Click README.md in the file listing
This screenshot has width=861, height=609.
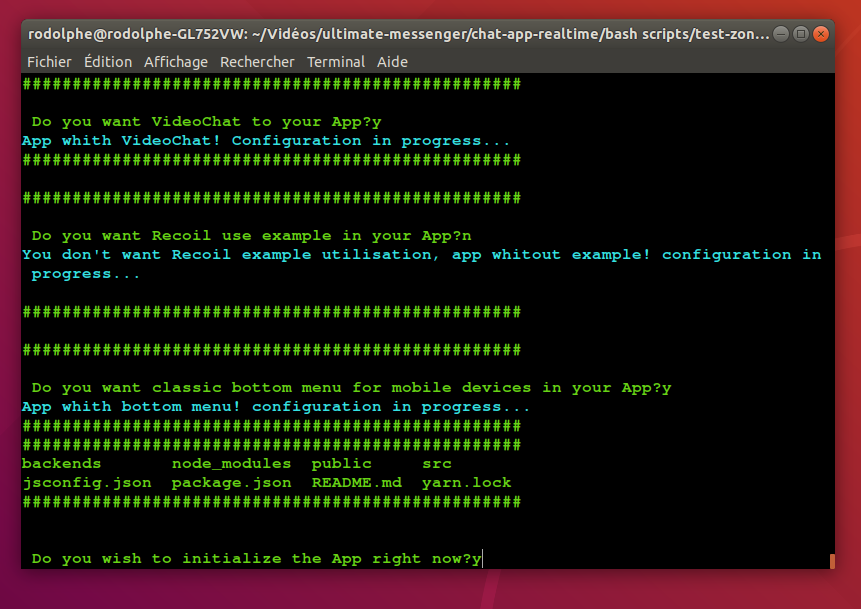(356, 483)
